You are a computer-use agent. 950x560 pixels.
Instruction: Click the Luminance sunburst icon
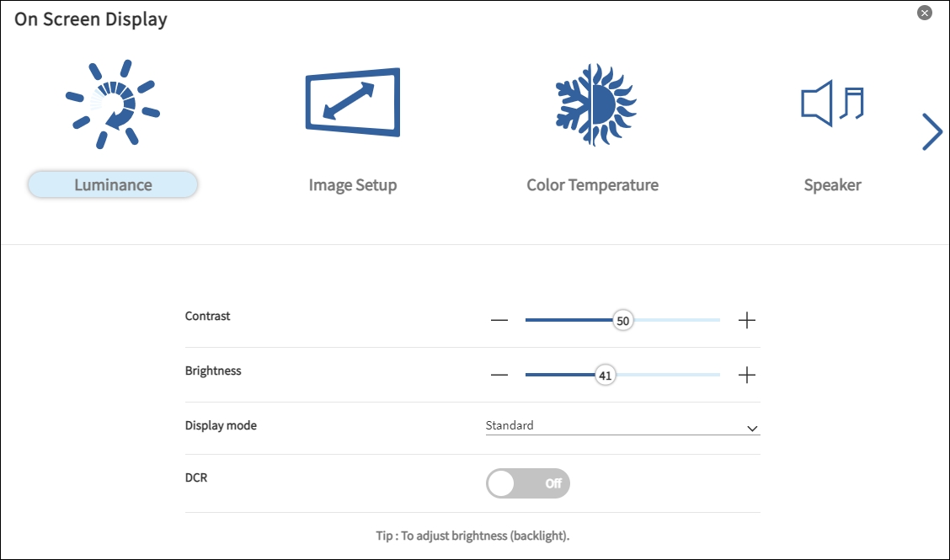coord(113,104)
